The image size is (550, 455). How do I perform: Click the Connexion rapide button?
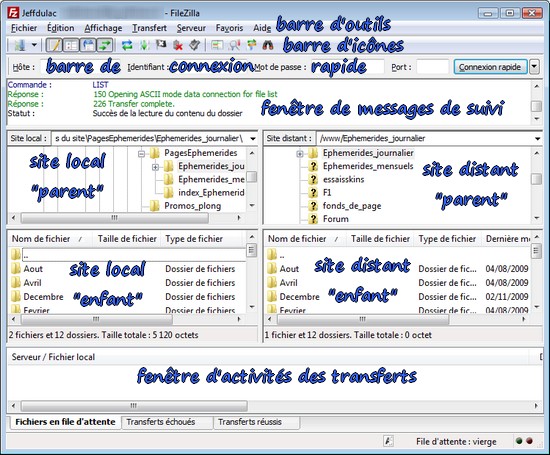coord(490,67)
